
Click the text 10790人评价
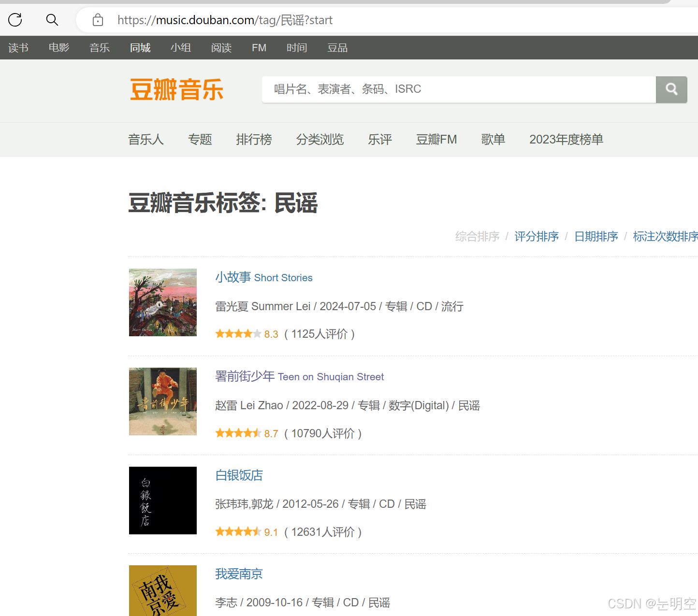click(x=323, y=433)
